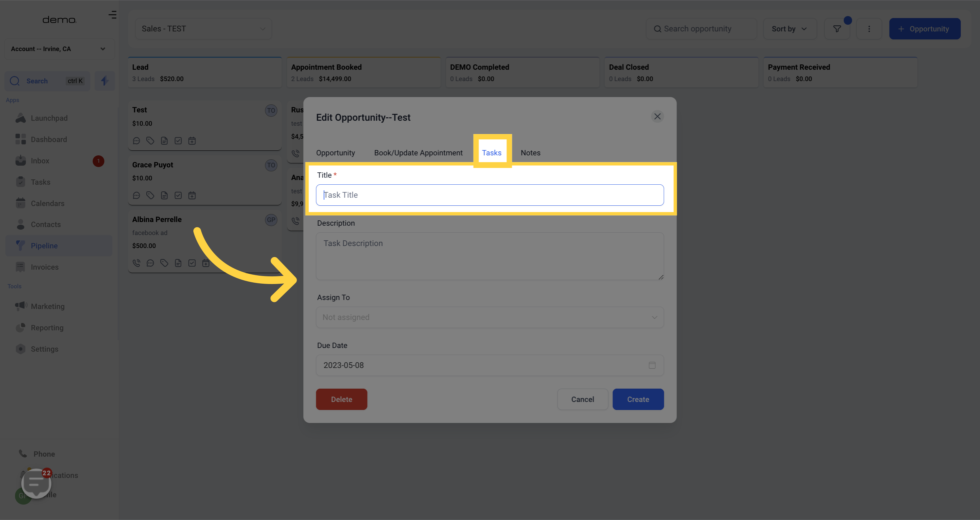Viewport: 980px width, 520px height.
Task: Open the three-dot more options menu
Action: [x=869, y=29]
